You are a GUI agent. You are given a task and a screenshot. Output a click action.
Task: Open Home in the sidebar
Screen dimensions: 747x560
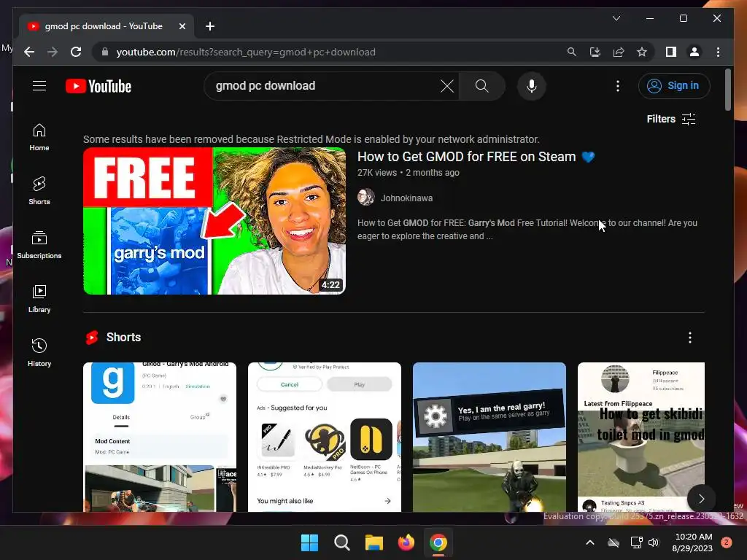(x=39, y=137)
